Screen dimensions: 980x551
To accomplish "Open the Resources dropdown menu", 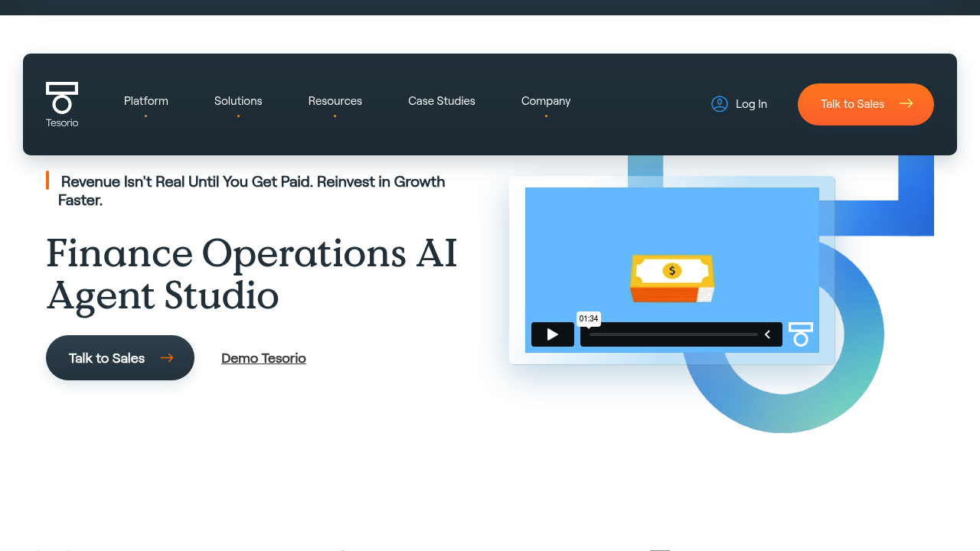I will click(x=335, y=101).
